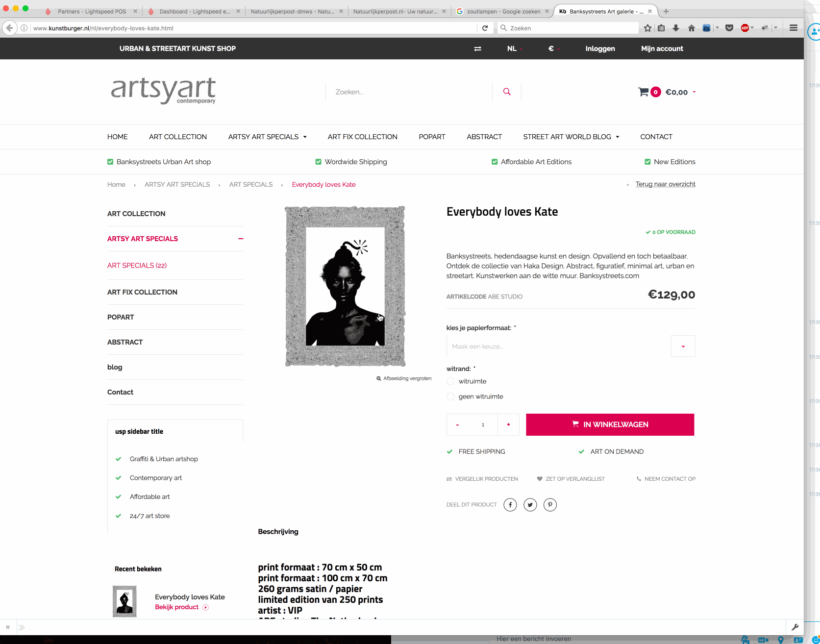820x644 pixels.
Task: Close bottom bar with x icon
Action: coord(8,627)
